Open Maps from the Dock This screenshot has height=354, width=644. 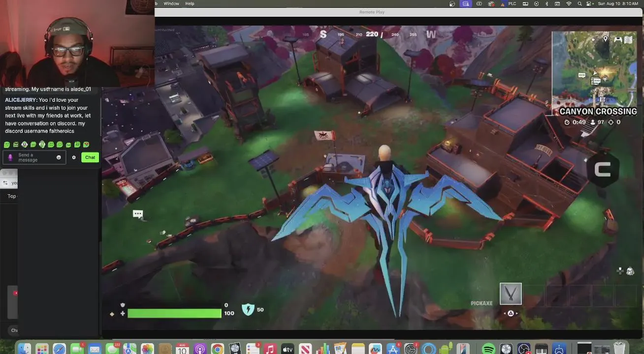129,349
